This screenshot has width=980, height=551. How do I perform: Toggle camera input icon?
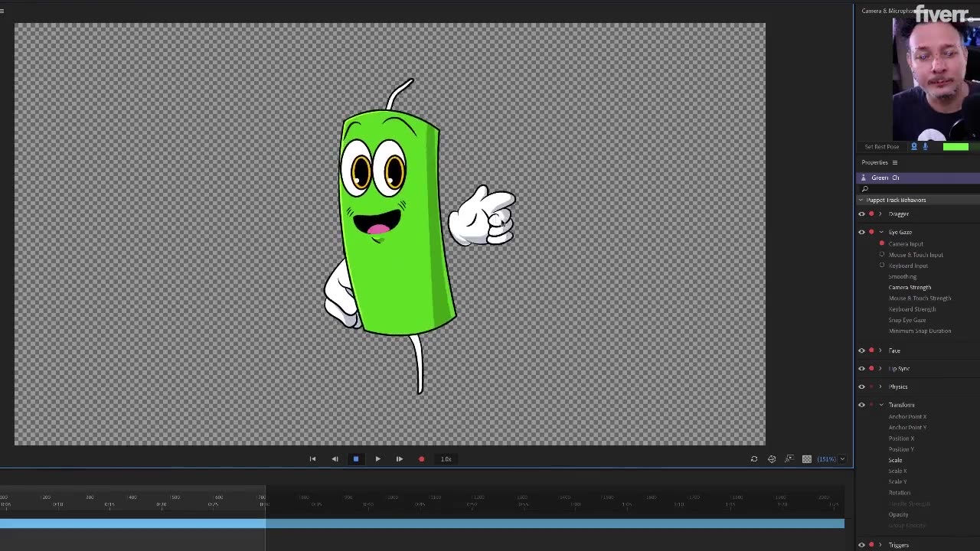pos(914,146)
